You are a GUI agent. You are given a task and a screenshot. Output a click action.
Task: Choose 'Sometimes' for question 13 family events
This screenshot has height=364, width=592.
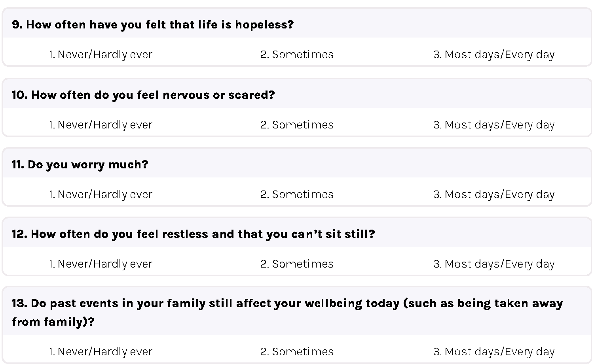click(x=297, y=352)
